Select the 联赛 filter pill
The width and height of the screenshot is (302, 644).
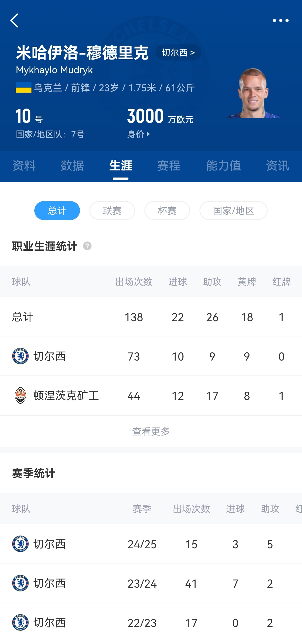(x=112, y=211)
